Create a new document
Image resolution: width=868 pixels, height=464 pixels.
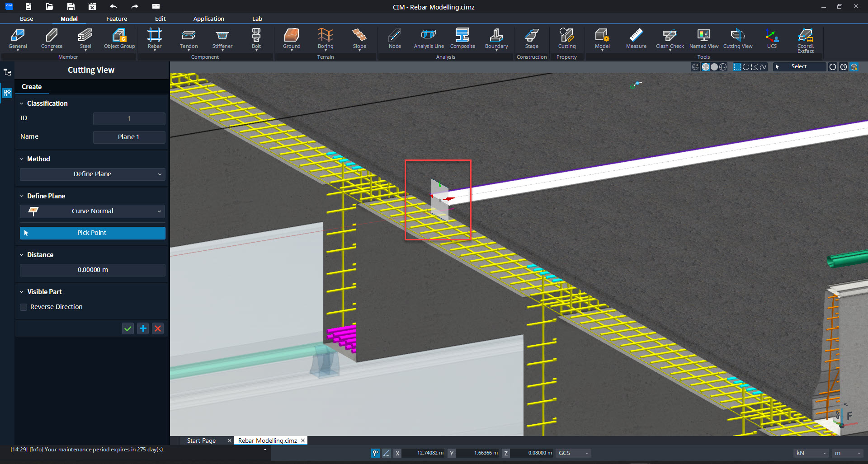click(x=28, y=6)
